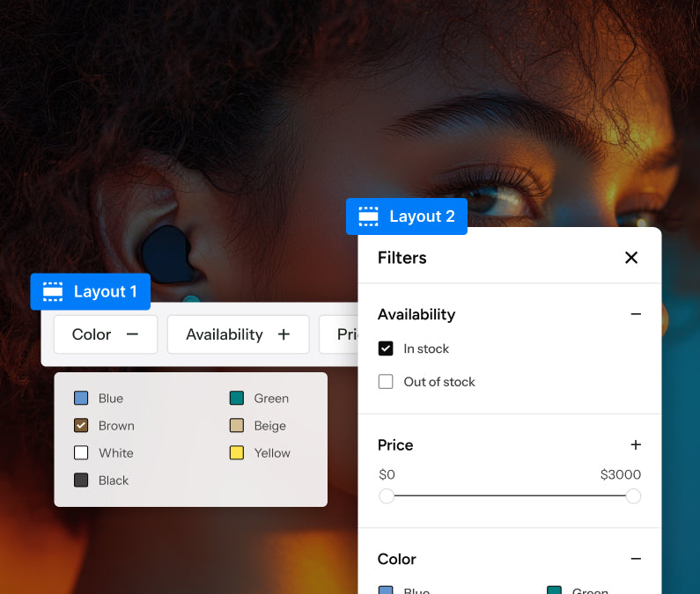Click the Layout 1 section icon

(x=53, y=292)
